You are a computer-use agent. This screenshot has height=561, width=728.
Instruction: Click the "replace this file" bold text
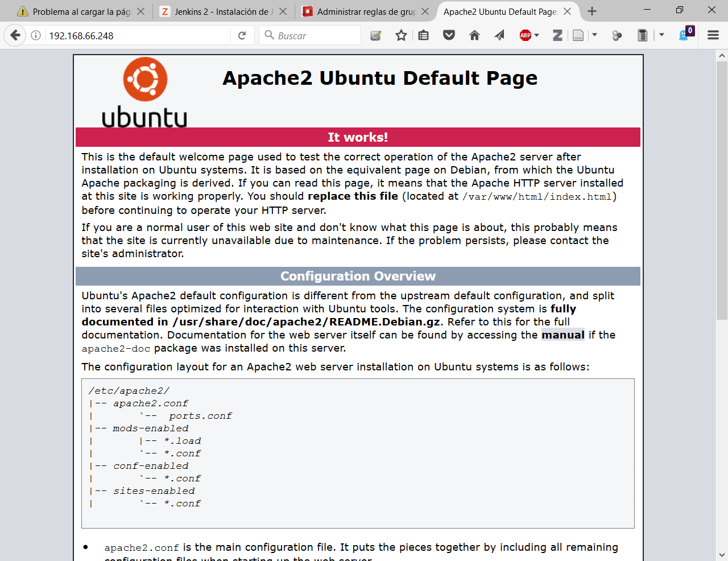pyautogui.click(x=353, y=196)
